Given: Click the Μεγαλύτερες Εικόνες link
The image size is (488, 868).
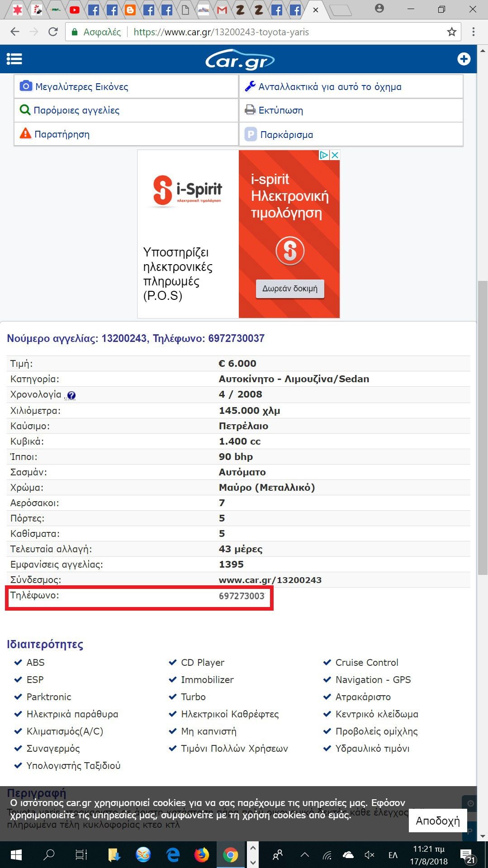Looking at the screenshot, I should (82, 86).
